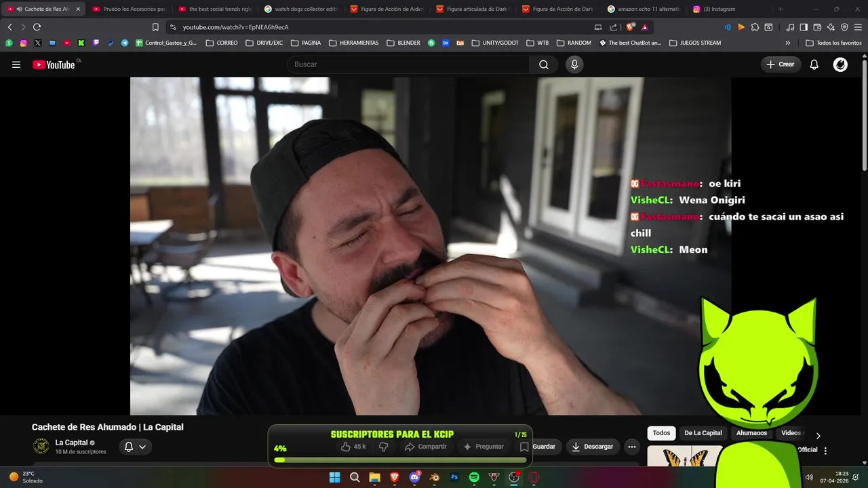Dislike the video with thumbs down
Screen dimensions: 868x488
click(383, 447)
